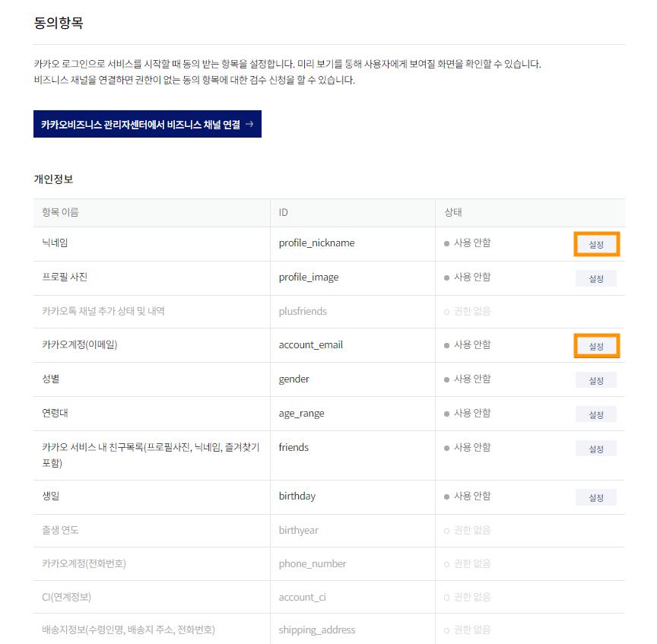Click the 권한 없음 status of phone_number
The image size is (657, 644).
click(467, 563)
